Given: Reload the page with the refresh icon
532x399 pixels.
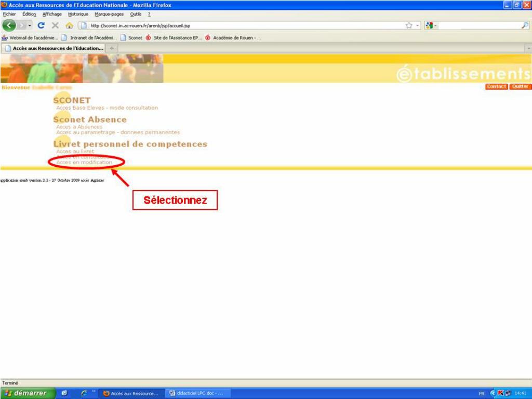Looking at the screenshot, I should click(41, 25).
